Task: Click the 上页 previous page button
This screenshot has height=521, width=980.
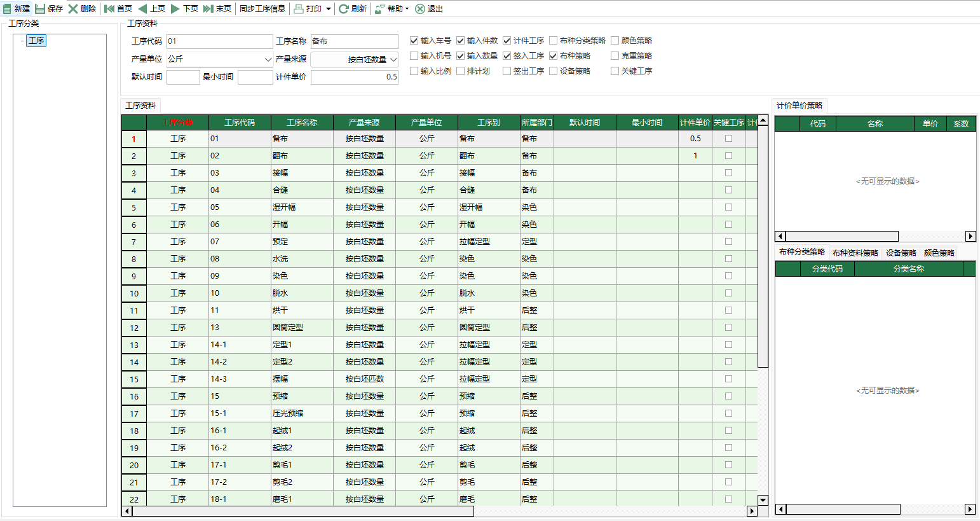Action: (x=153, y=8)
